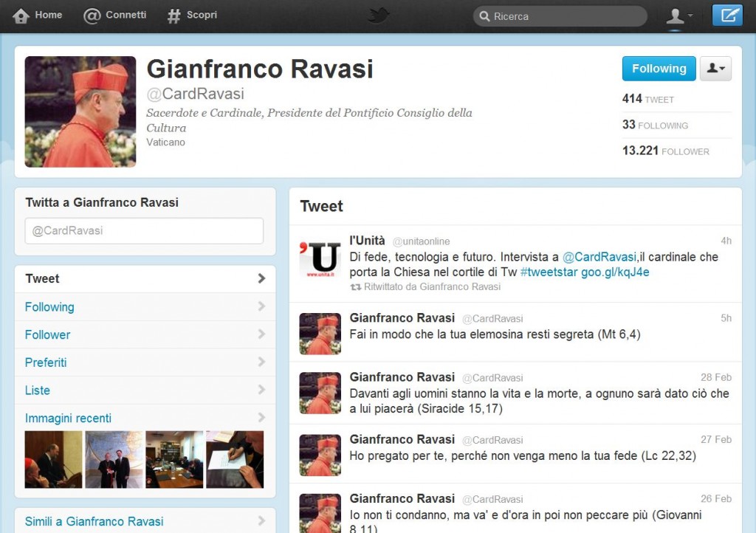Image resolution: width=756 pixels, height=533 pixels.
Task: Click l'Unità avatar logo
Action: 320,259
